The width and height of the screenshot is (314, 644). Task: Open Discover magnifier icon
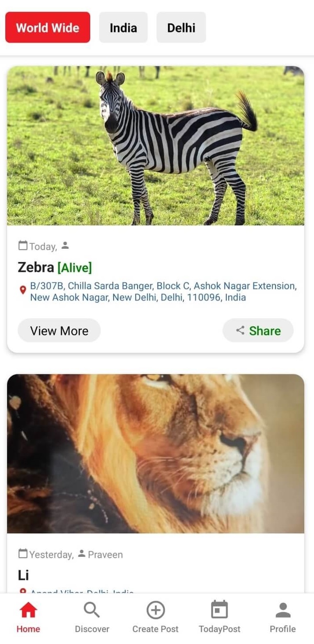tap(92, 610)
